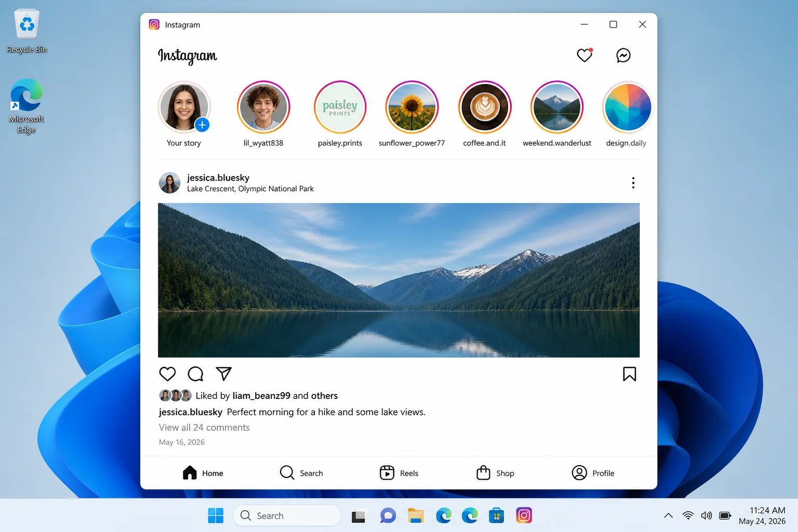Open design.daily story
The image size is (798, 532).
[628, 108]
